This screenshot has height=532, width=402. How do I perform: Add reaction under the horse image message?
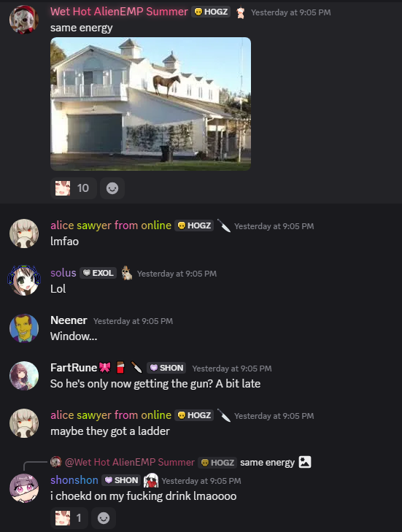pyautogui.click(x=112, y=188)
